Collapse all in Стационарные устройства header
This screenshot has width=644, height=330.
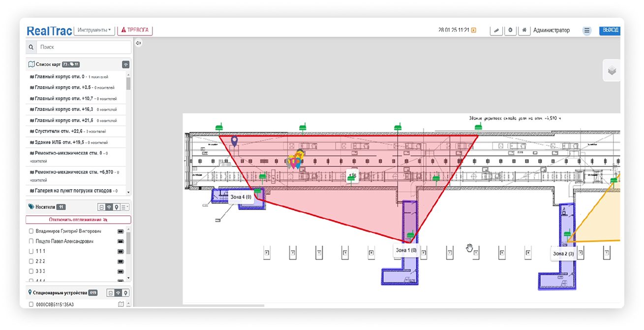click(x=111, y=293)
